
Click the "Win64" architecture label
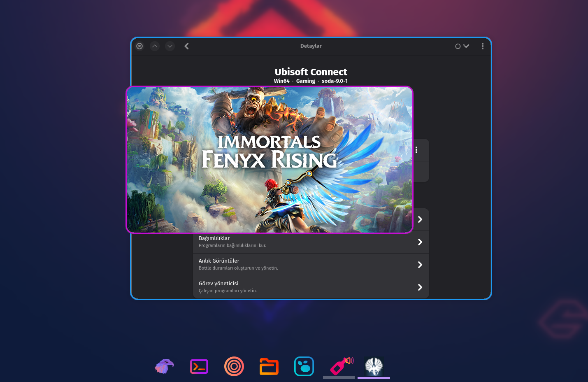pos(282,81)
